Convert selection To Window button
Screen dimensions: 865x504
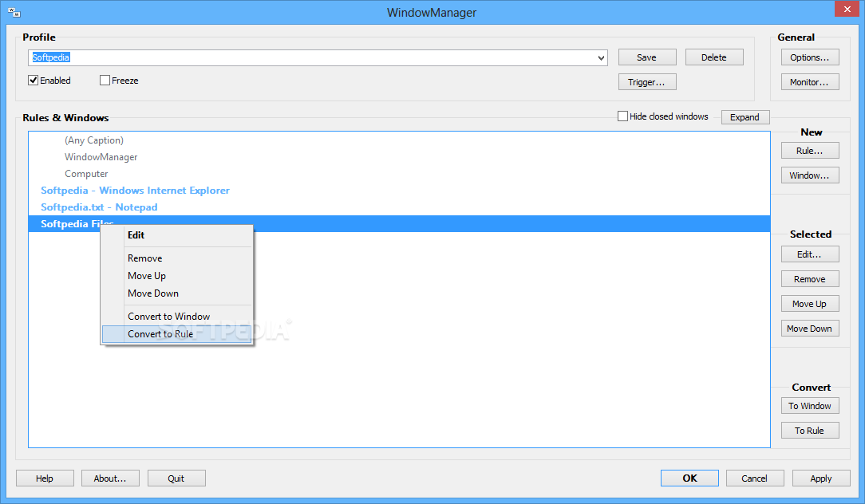810,406
